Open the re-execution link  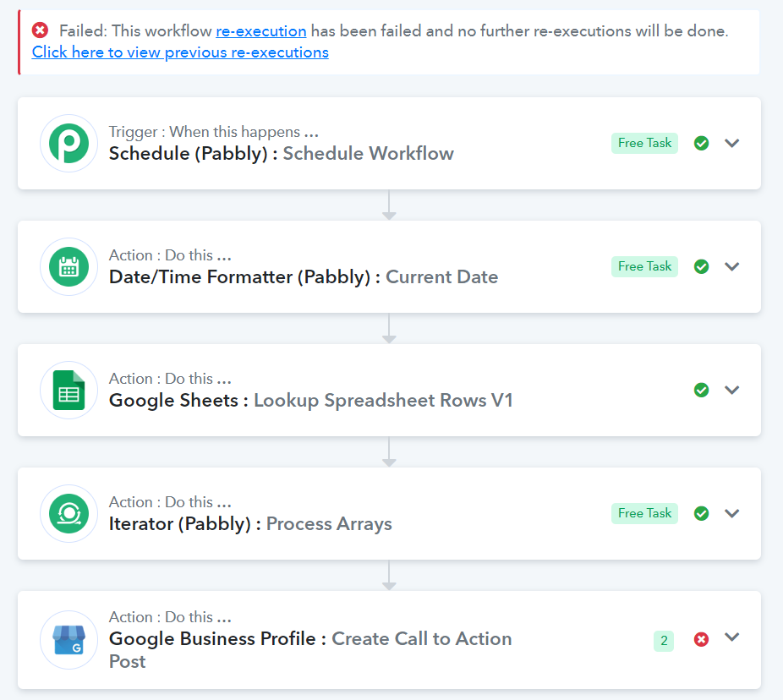[261, 31]
